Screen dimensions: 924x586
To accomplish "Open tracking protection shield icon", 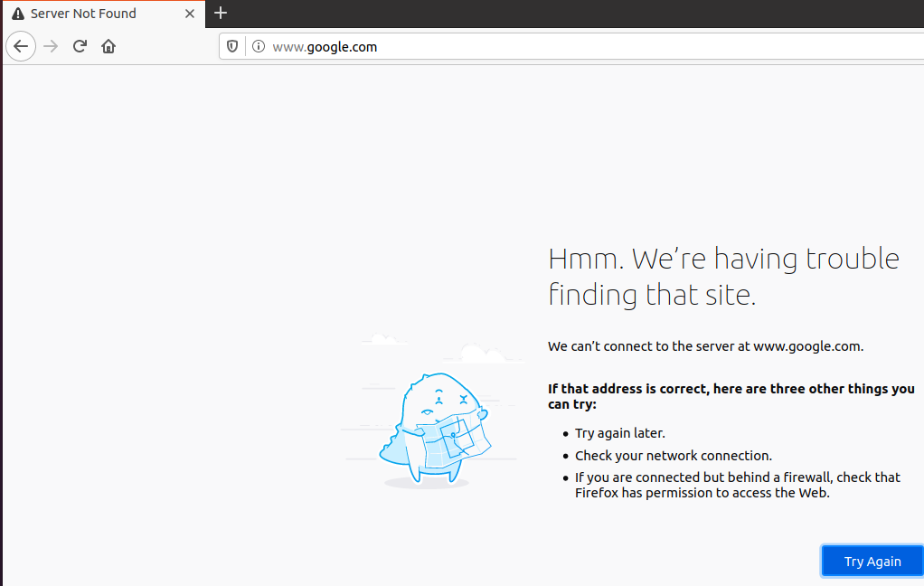I will [x=232, y=46].
